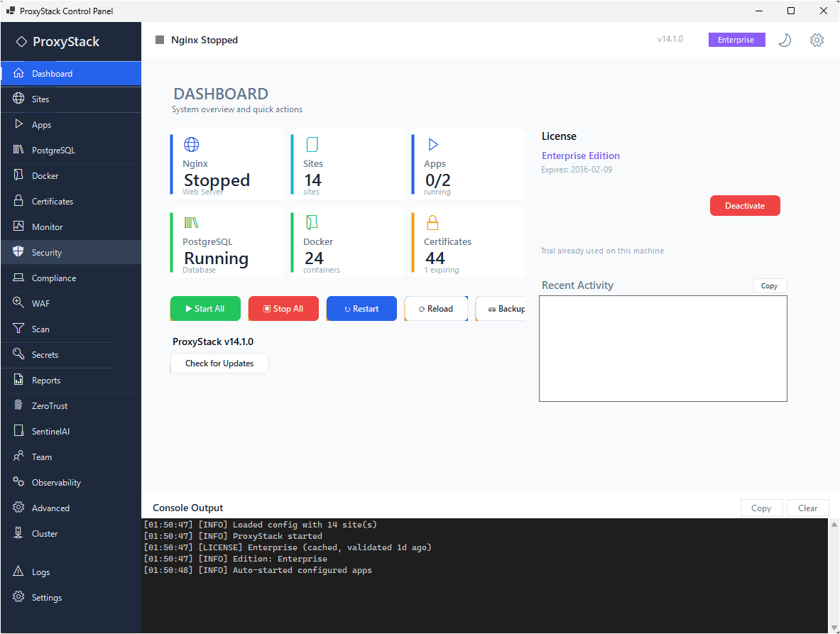840x634 pixels.
Task: Open the SentinelAI section
Action: coord(51,431)
